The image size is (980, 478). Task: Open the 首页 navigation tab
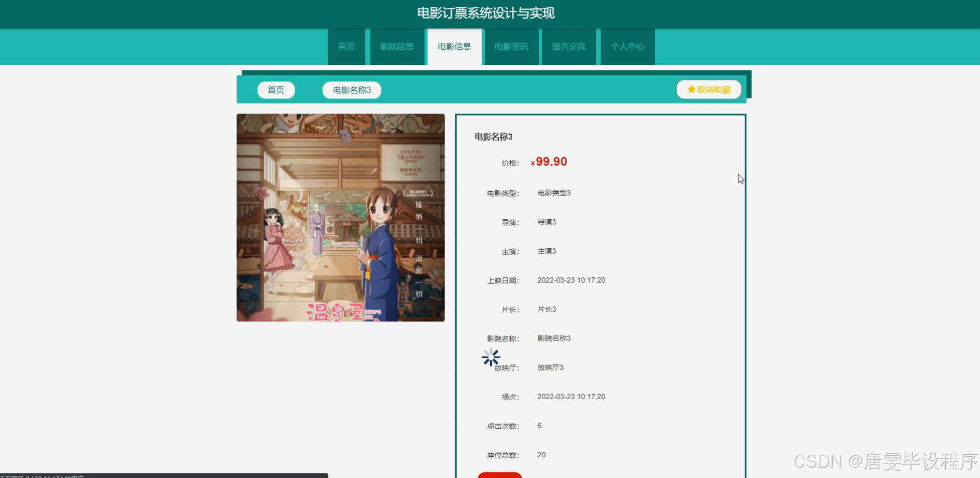click(x=346, y=47)
